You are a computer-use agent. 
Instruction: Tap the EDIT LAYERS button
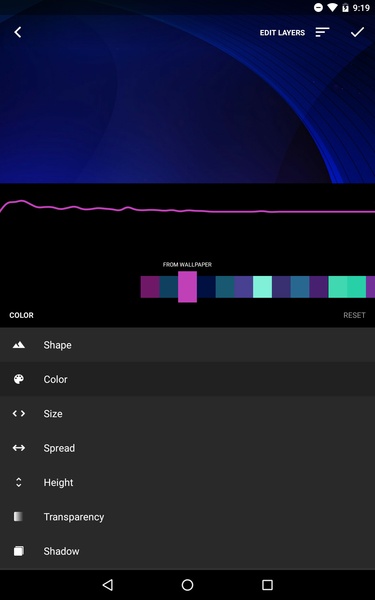(x=282, y=33)
